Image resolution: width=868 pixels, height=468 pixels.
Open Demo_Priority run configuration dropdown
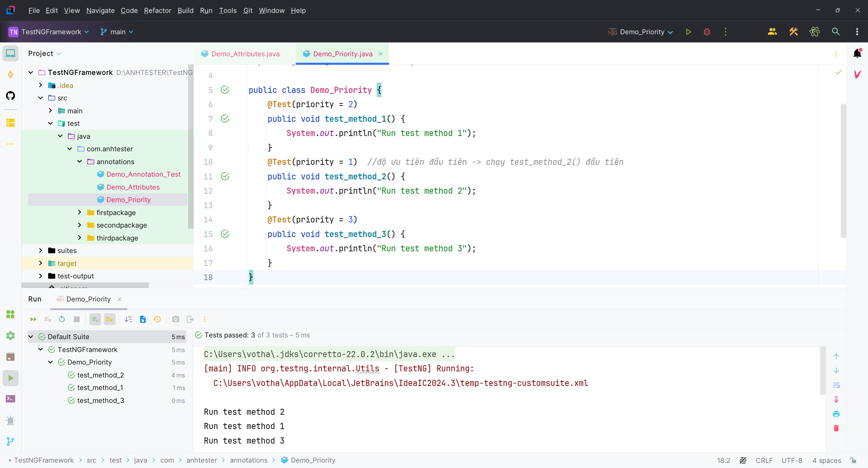[x=640, y=32]
